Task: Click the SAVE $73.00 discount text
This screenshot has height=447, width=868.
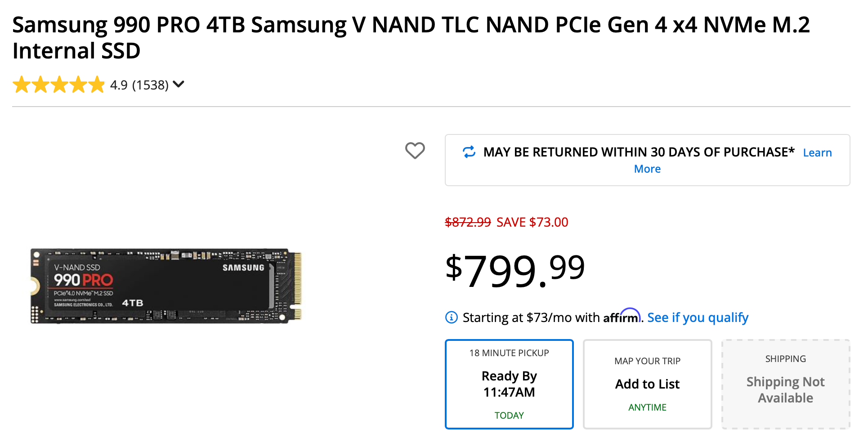Action: pyautogui.click(x=532, y=222)
